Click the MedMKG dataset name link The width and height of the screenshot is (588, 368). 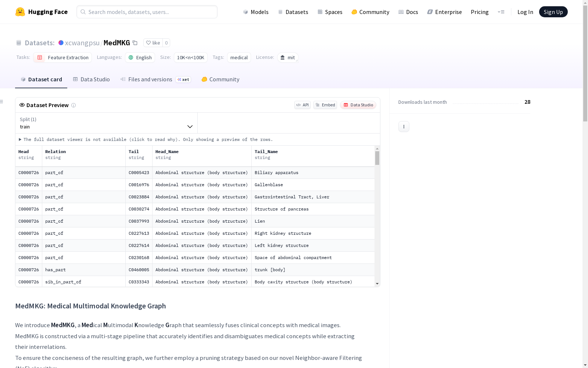tap(117, 43)
